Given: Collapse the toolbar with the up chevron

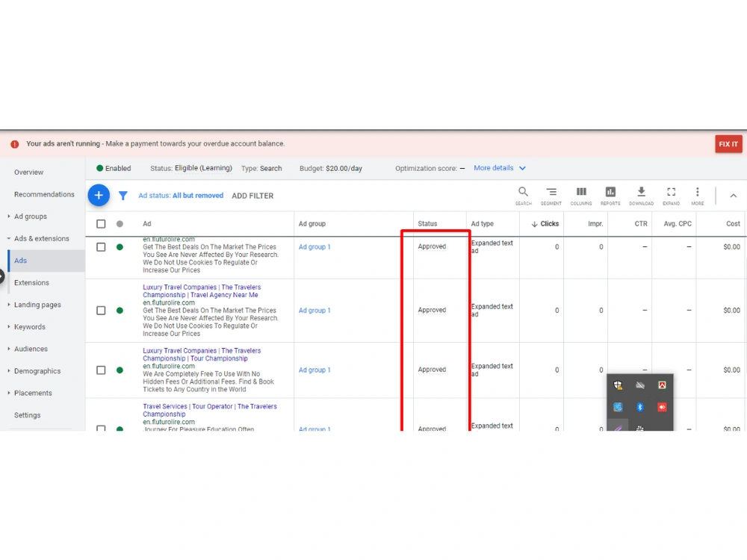Looking at the screenshot, I should (x=734, y=196).
